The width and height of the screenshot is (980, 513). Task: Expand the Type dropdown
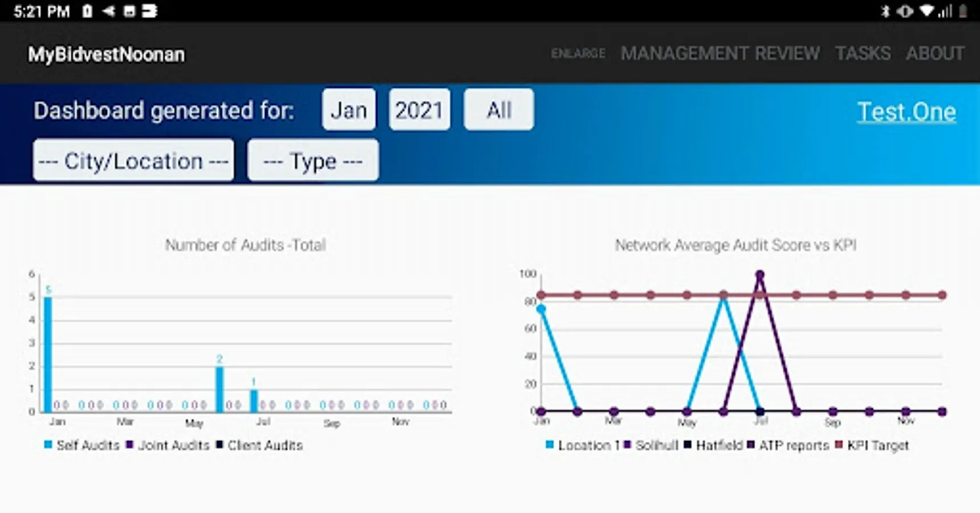point(313,161)
